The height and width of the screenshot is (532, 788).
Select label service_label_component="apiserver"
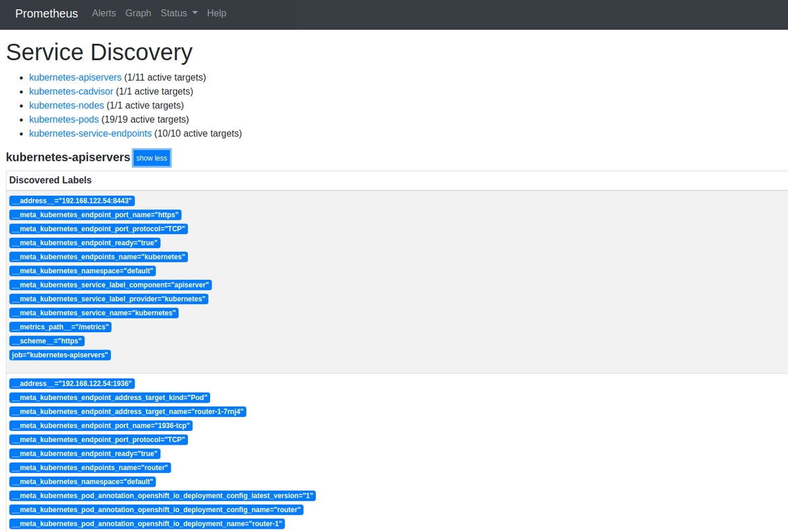(x=110, y=285)
